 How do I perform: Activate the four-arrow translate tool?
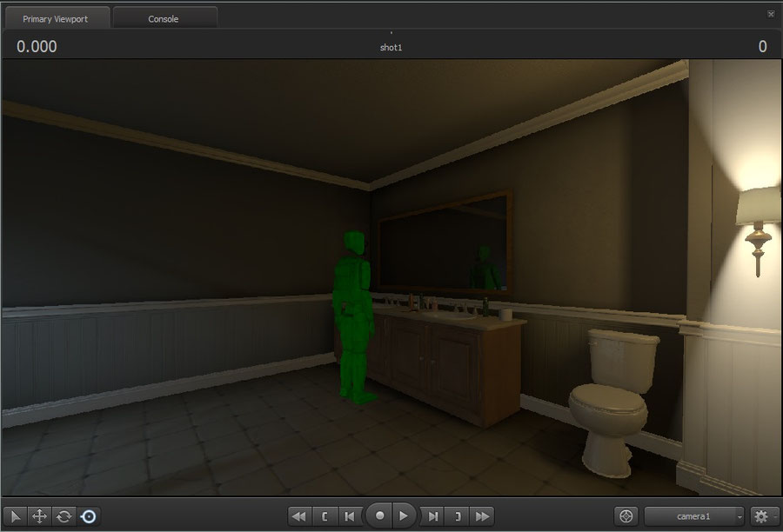39,516
